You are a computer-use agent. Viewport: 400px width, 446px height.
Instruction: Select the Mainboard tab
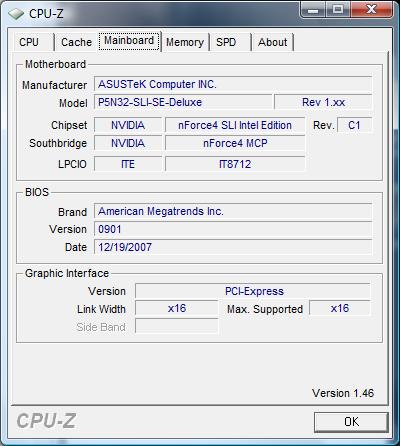click(129, 41)
